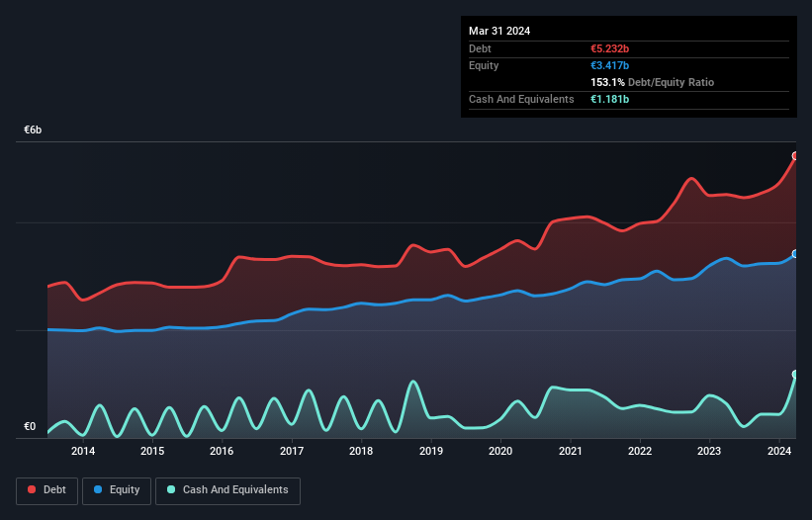Click the 2015 x-axis label

click(152, 451)
